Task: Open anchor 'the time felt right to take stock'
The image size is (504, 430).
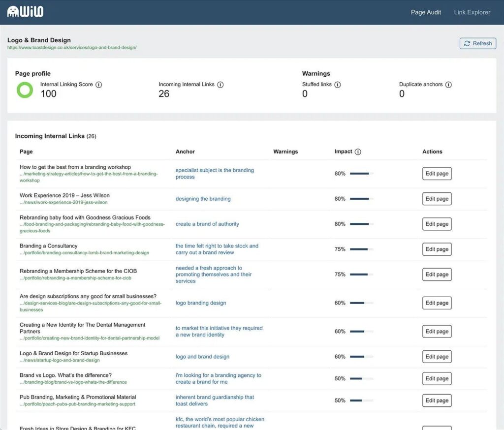Action: click(217, 249)
